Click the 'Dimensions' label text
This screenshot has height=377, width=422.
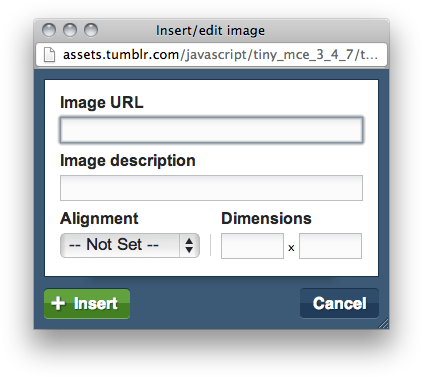(x=266, y=219)
